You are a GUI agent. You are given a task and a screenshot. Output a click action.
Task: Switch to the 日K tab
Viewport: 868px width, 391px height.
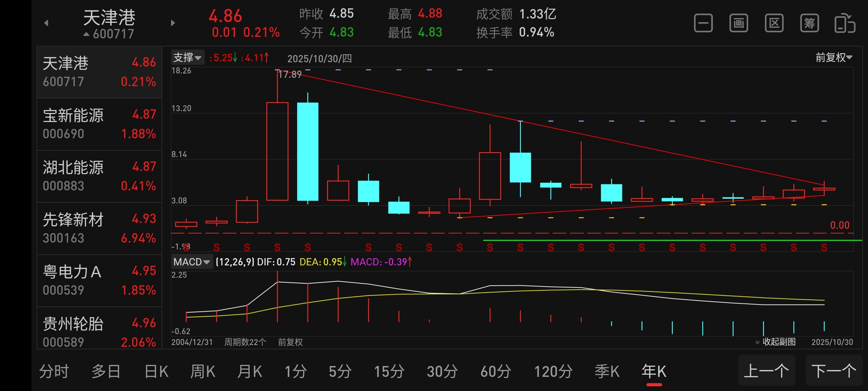point(156,371)
